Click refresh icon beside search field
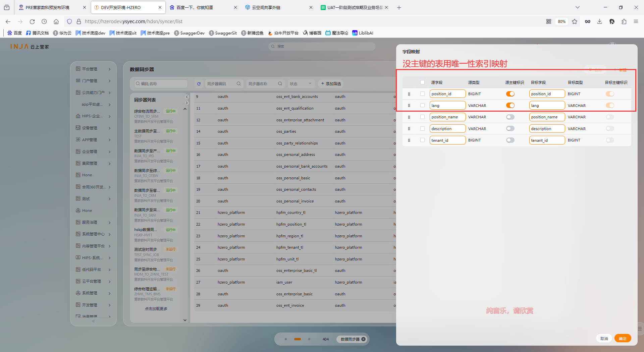The height and width of the screenshot is (352, 644). tap(199, 84)
